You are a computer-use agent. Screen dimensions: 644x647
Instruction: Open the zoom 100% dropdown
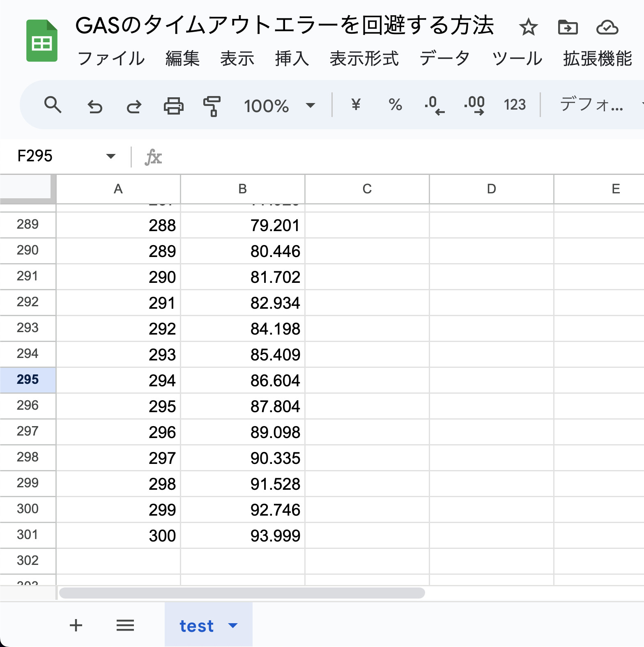(x=279, y=106)
